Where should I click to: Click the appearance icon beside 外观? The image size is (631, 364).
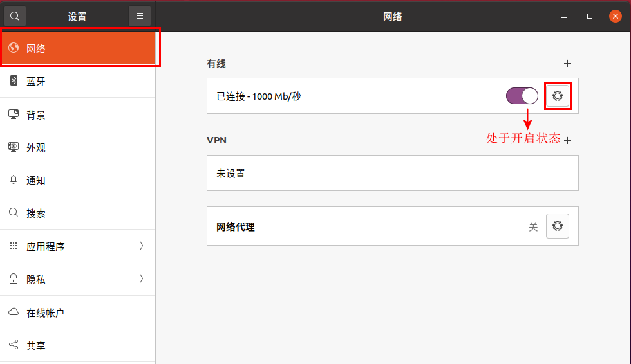(14, 147)
